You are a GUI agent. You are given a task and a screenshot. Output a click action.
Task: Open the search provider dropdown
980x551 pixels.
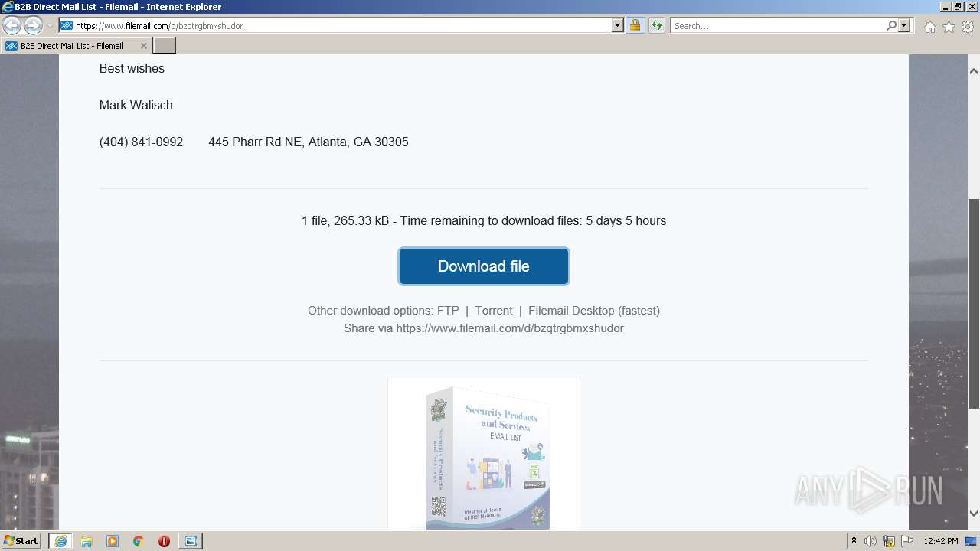(904, 25)
